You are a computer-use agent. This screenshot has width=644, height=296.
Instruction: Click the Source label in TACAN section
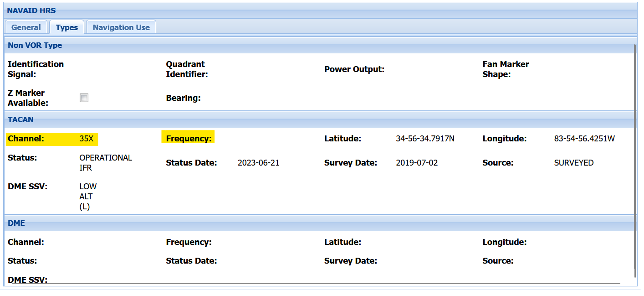click(498, 163)
